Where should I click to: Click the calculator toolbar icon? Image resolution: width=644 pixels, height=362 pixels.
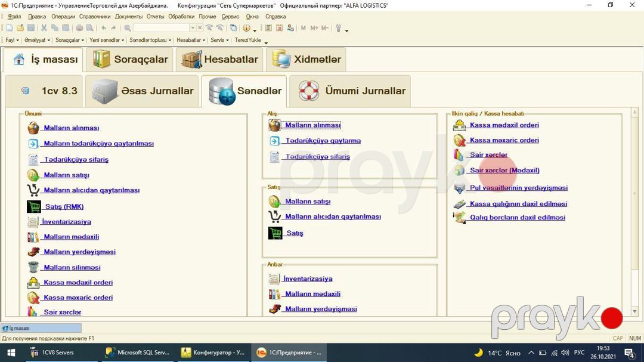pos(268,28)
